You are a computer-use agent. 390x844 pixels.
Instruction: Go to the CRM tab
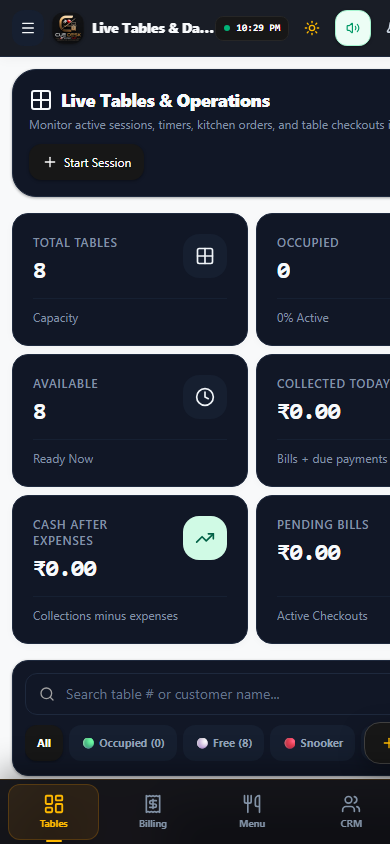[351, 811]
